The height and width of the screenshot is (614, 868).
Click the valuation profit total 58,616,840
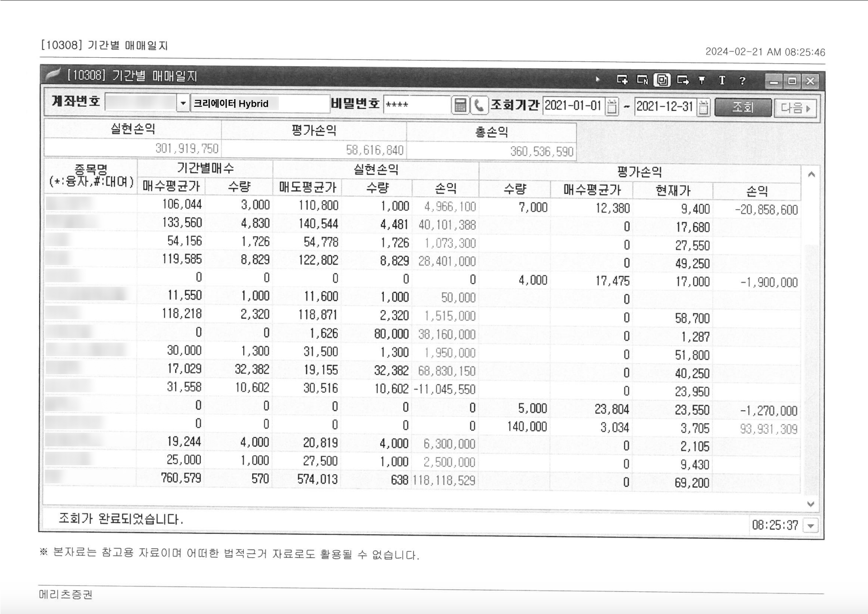[314, 150]
